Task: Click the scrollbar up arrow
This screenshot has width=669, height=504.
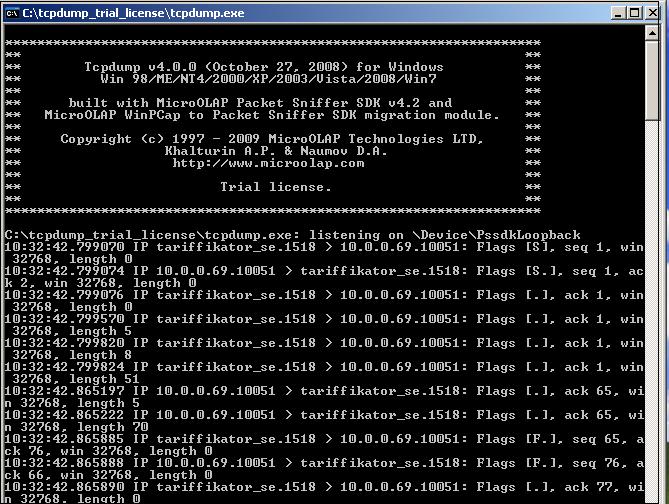Action: point(652,33)
